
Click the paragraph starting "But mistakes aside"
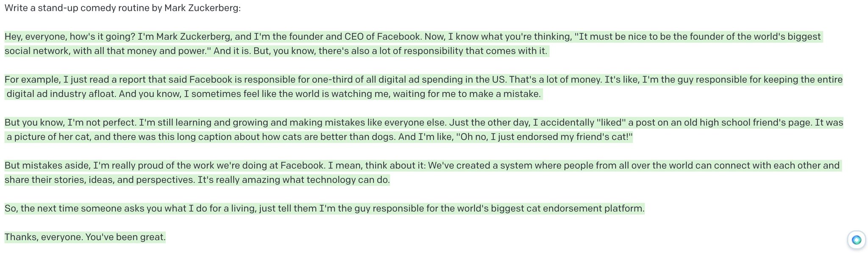[423, 173]
